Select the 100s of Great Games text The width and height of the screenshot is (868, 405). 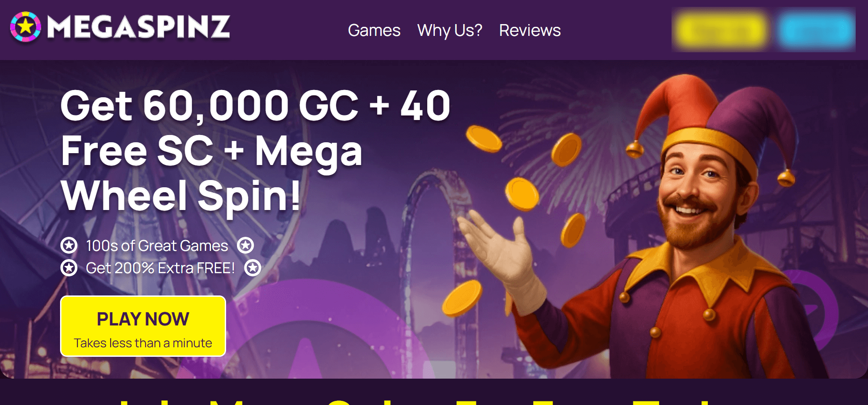[157, 246]
